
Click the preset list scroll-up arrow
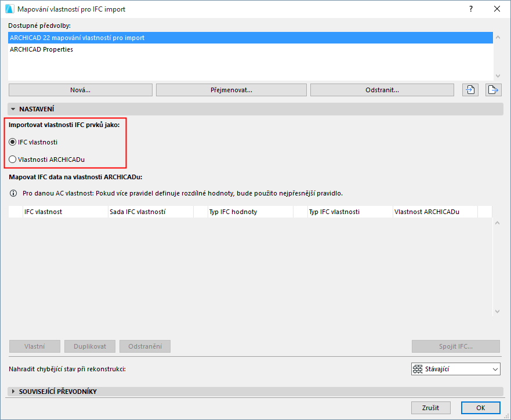click(x=498, y=38)
